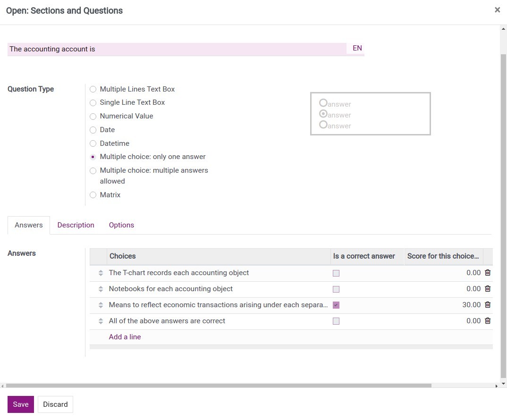Select 'Multiple choice: multiple answers allowed'
The width and height of the screenshot is (507, 420).
[93, 170]
